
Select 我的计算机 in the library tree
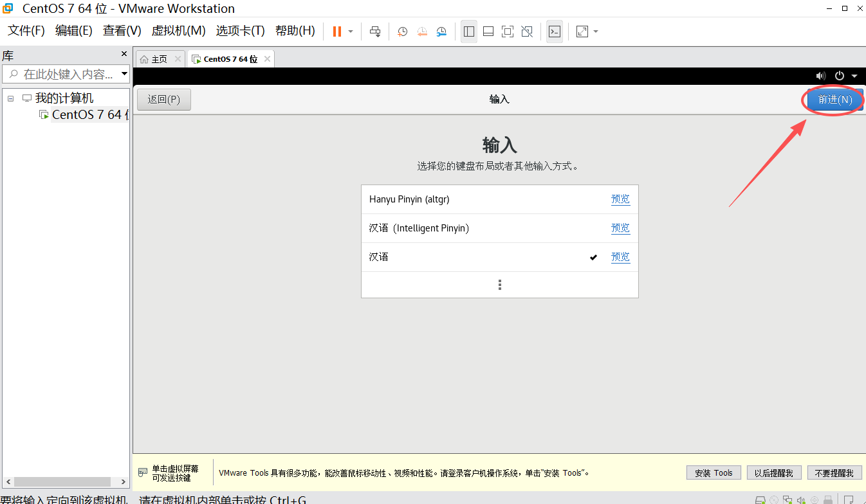[x=64, y=98]
